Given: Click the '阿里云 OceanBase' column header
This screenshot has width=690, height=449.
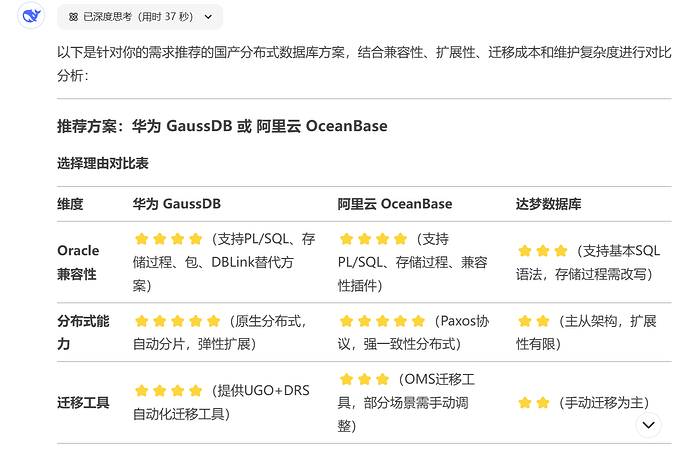Looking at the screenshot, I should click(395, 204).
